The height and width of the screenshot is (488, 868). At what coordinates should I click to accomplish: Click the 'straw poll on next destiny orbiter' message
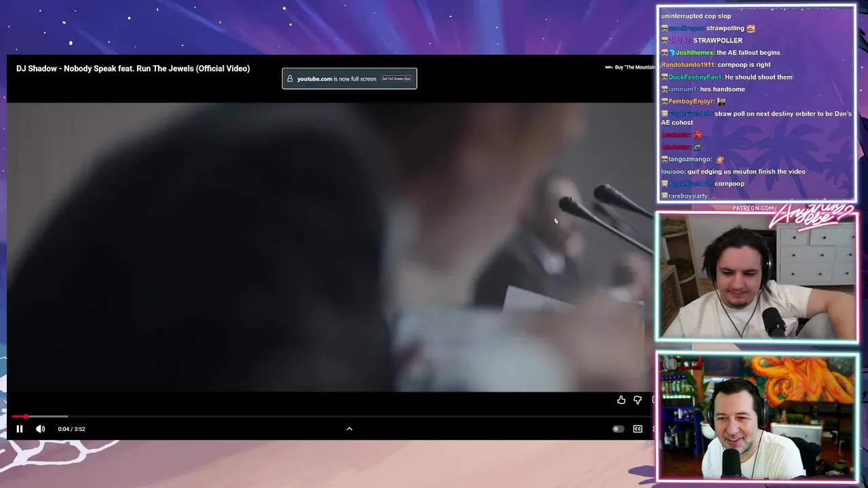tap(756, 118)
